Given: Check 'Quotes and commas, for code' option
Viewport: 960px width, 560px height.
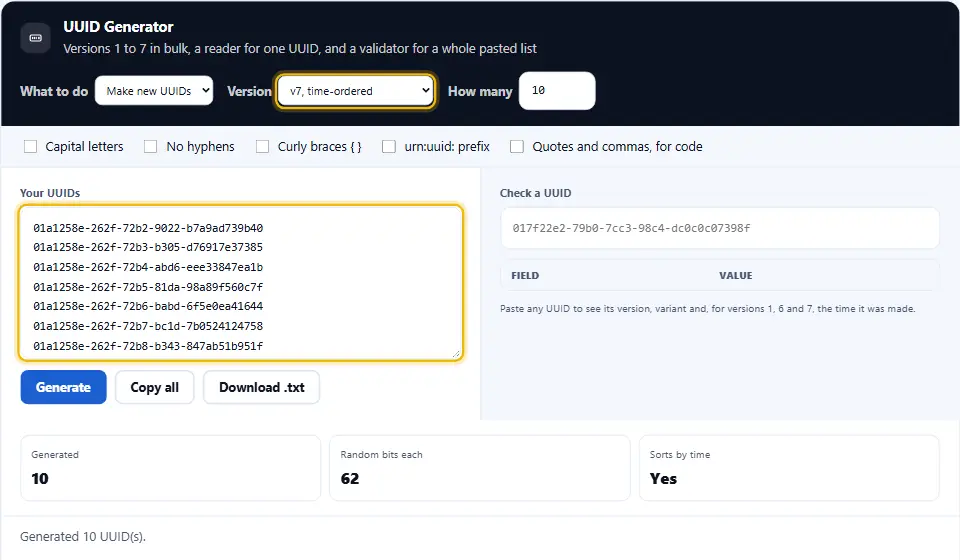Looking at the screenshot, I should (x=517, y=147).
